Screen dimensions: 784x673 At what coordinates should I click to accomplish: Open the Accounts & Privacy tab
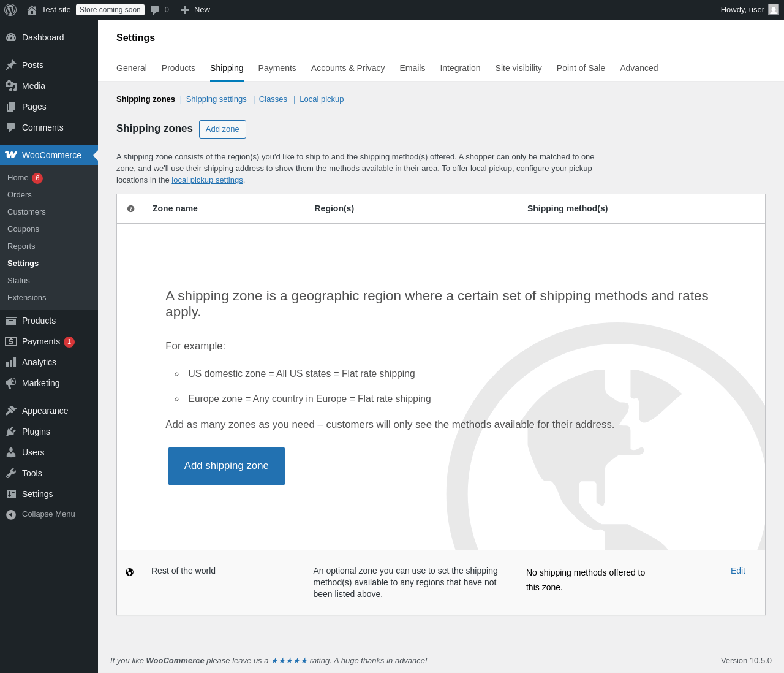(x=348, y=68)
